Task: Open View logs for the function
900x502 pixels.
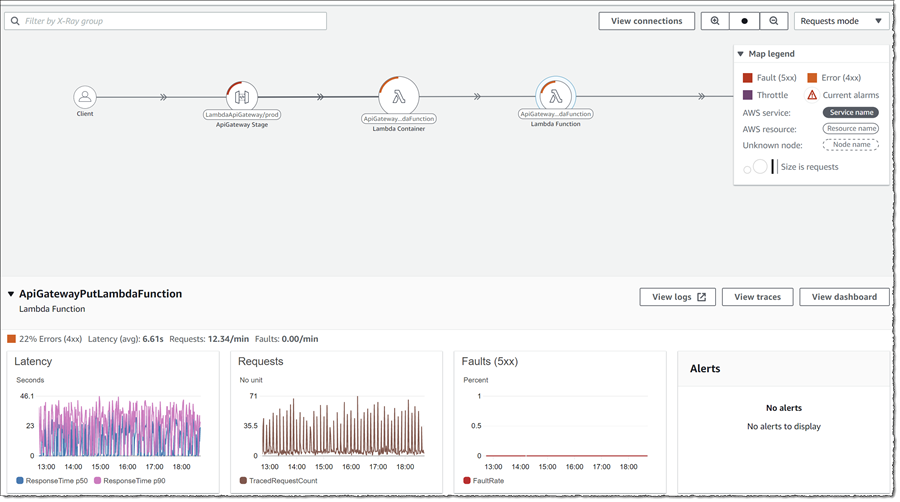Action: [x=677, y=297]
